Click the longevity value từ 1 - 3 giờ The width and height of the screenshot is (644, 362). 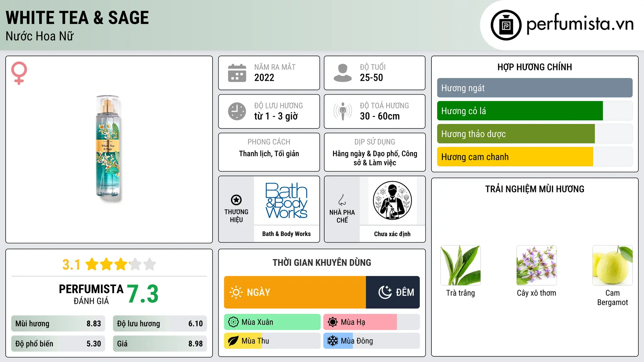click(276, 116)
